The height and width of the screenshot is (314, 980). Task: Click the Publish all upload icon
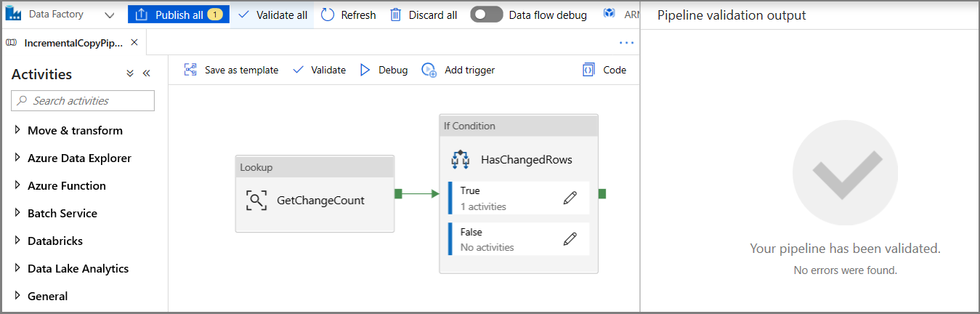tap(142, 15)
